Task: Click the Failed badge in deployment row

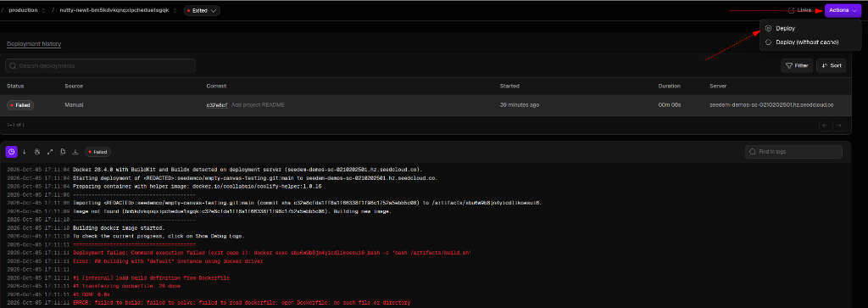Action: (20, 105)
